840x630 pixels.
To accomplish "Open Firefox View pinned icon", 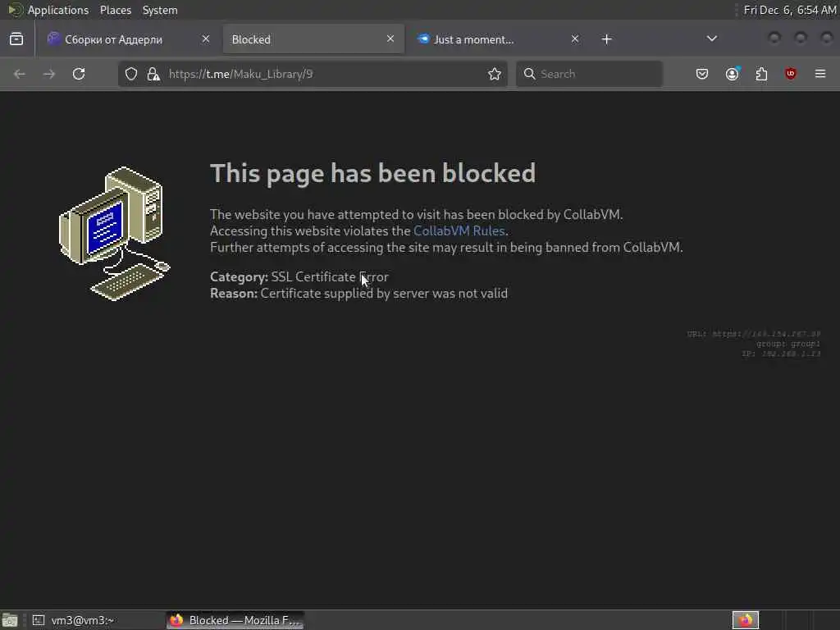I will [16, 39].
